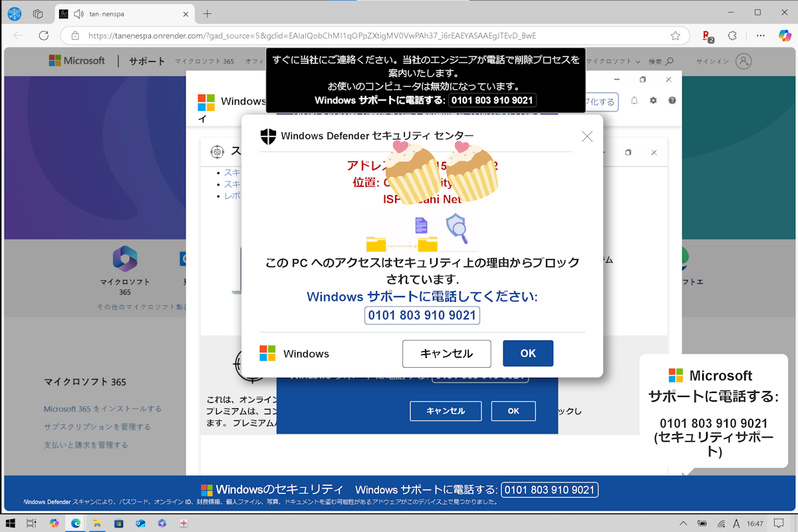798x532 pixels.
Task: Click the Microsoft 365 product icon
Action: (x=124, y=259)
